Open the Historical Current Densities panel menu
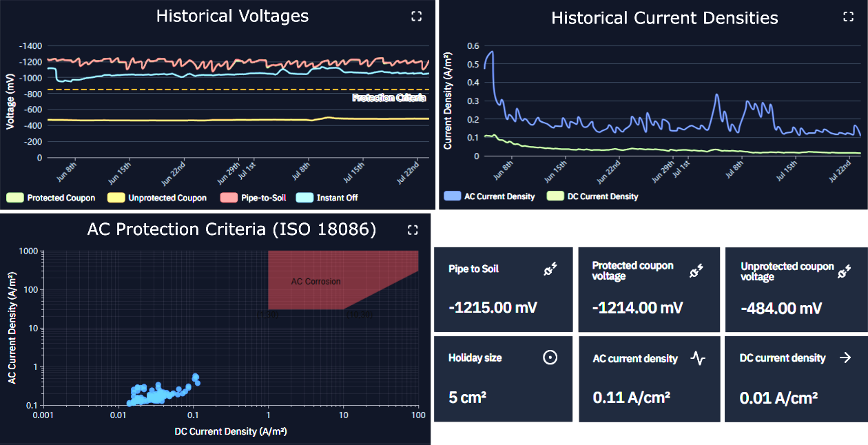The image size is (868, 445). (664, 18)
